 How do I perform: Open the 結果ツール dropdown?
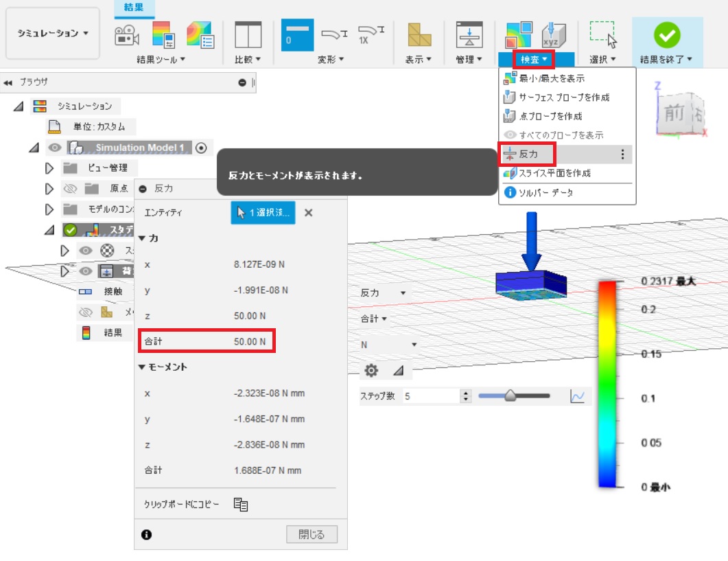coord(161,60)
